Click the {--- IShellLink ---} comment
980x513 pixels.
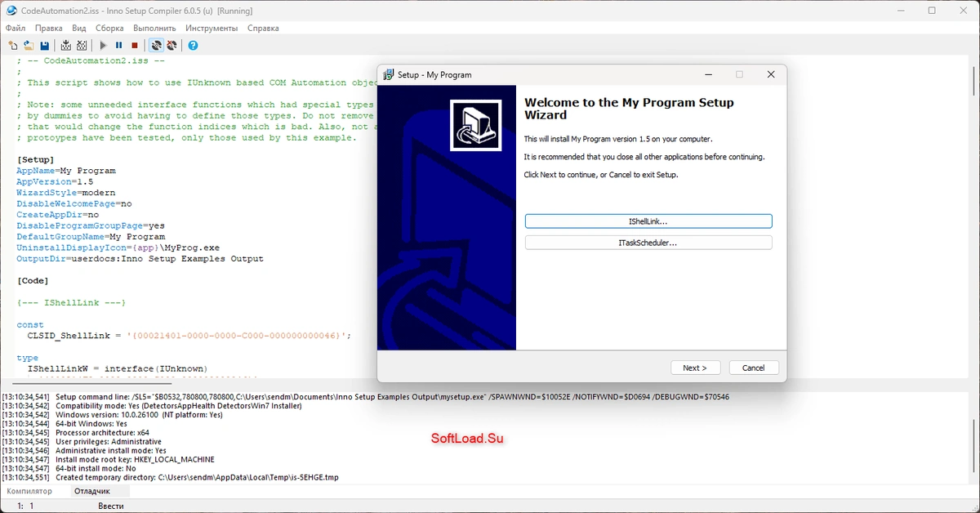pos(71,303)
